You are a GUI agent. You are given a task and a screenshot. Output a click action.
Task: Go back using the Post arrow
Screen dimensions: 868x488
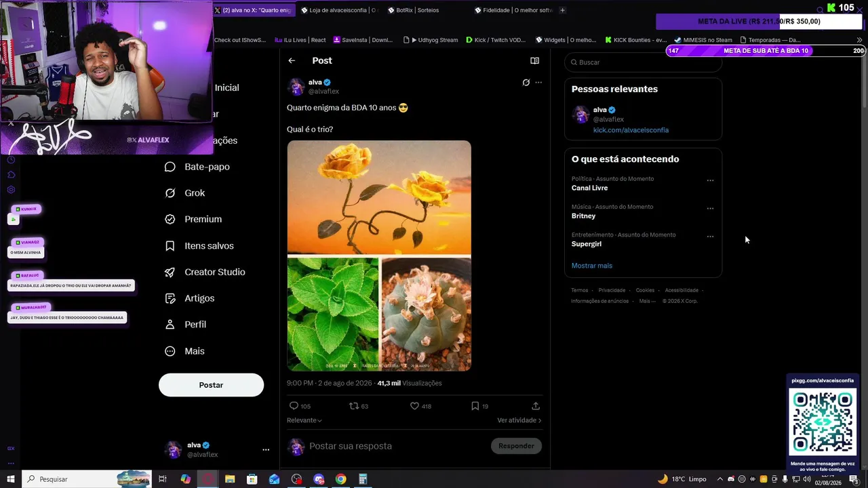[x=292, y=61]
